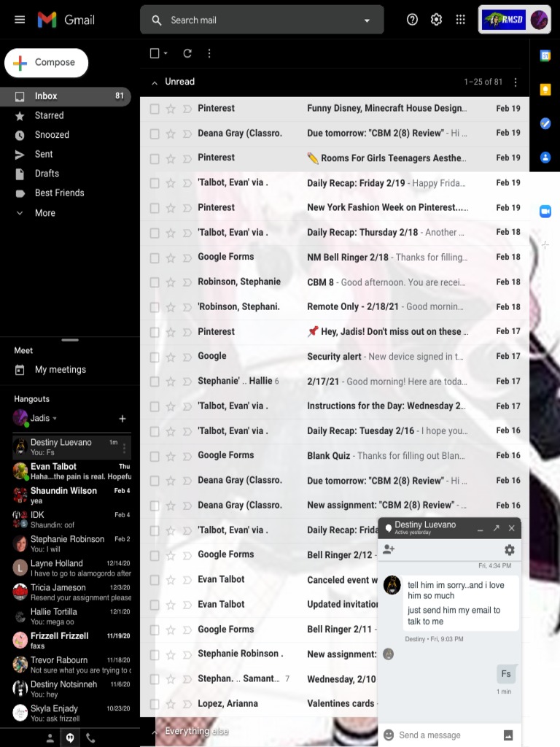Check the Daily Recap Friday 2/19 email
Viewport: 560px width, 747px height.
point(155,183)
